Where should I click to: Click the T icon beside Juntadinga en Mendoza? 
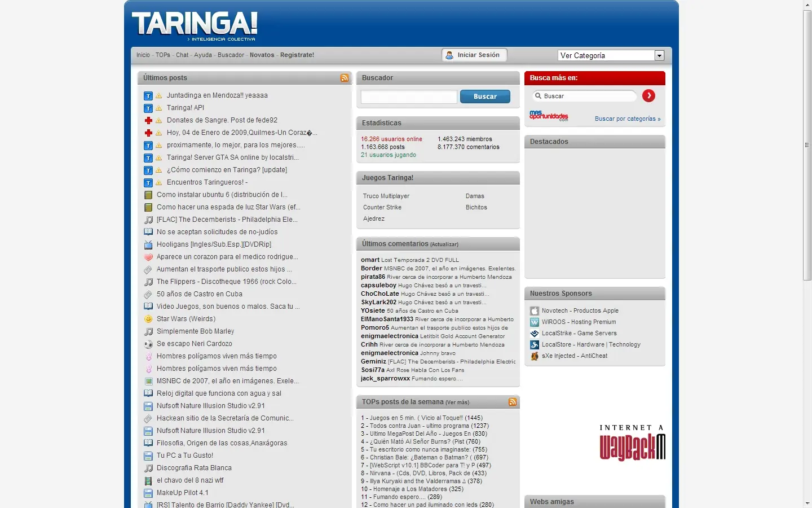[x=148, y=96]
